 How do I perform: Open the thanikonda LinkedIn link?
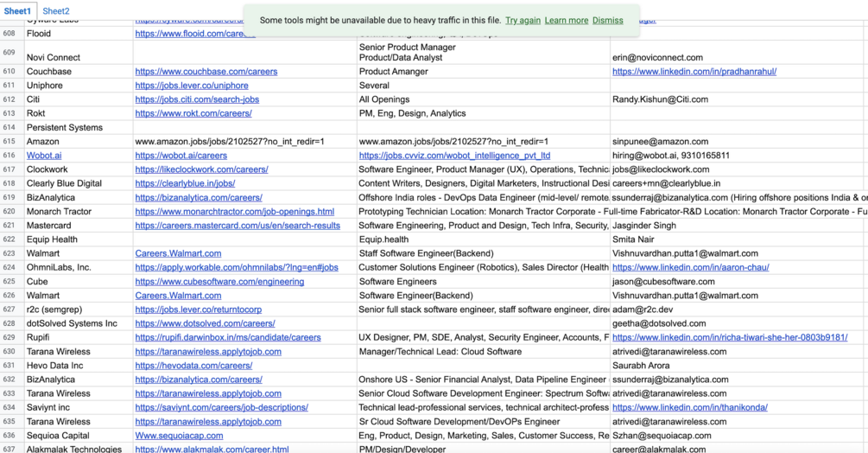[x=690, y=407]
